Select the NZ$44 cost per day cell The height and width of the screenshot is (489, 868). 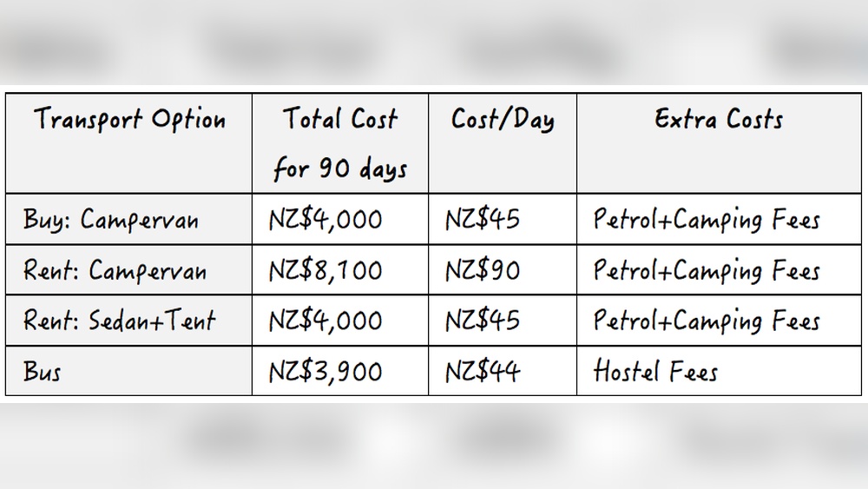point(503,371)
